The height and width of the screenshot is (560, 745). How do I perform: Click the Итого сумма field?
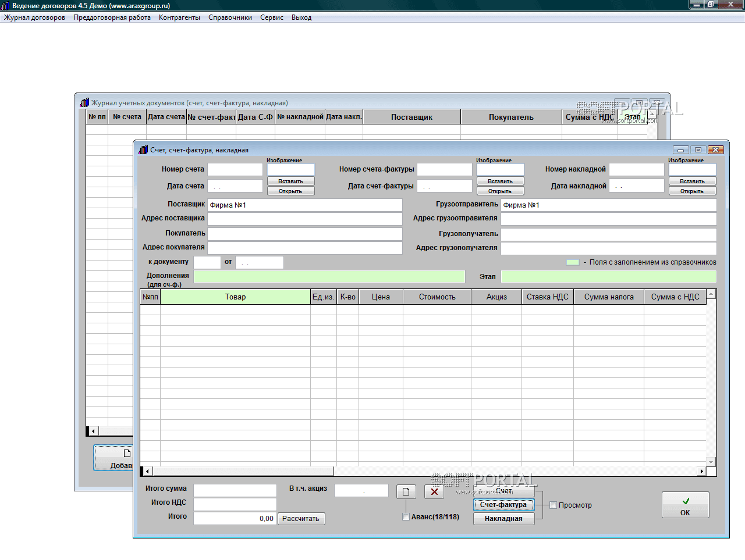[x=235, y=490]
